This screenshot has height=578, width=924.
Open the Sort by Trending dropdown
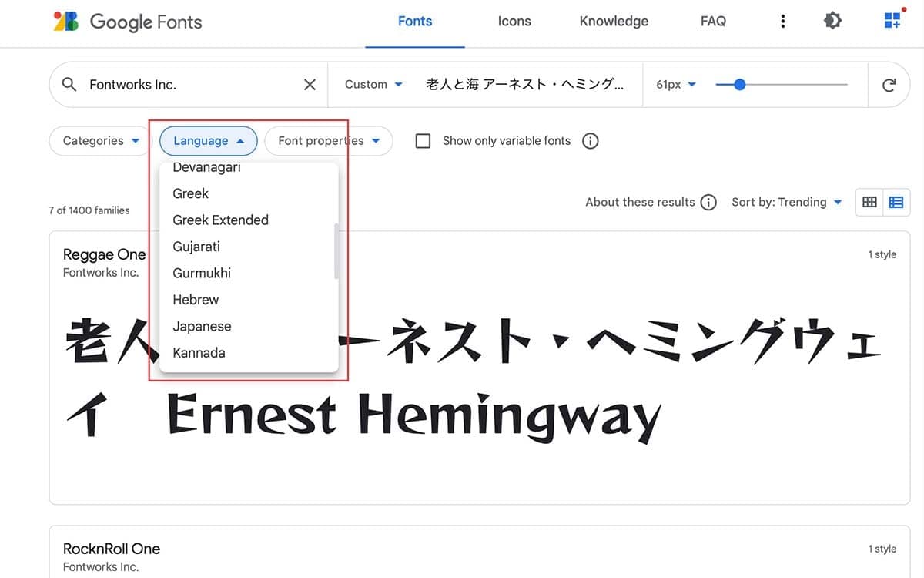[x=787, y=202]
